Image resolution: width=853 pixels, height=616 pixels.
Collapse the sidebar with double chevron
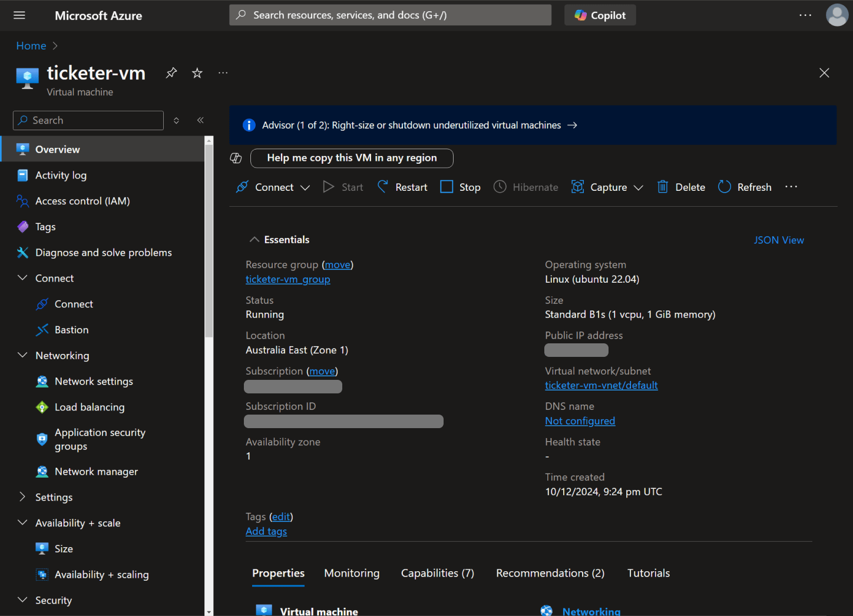coord(200,120)
